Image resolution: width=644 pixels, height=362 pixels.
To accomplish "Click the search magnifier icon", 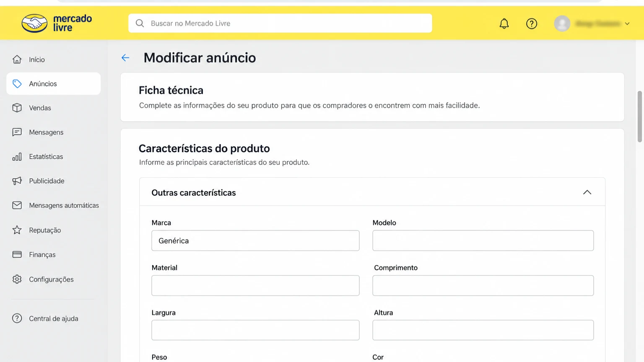I will [140, 23].
